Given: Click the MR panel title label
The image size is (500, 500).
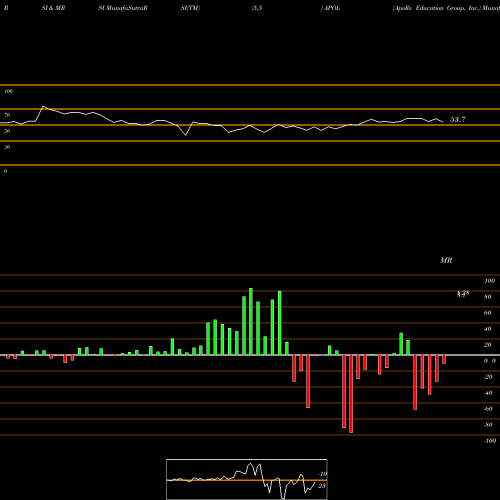Looking at the screenshot, I should (x=446, y=260).
